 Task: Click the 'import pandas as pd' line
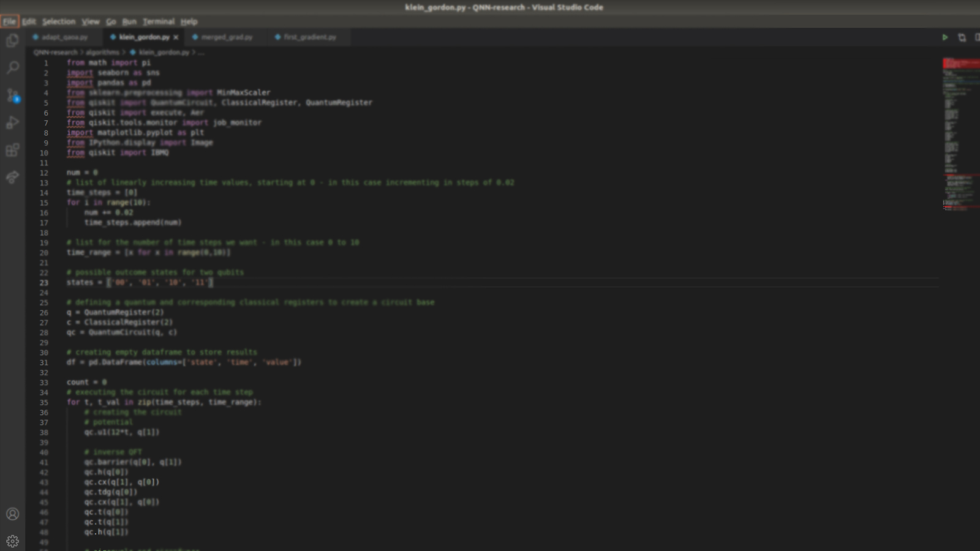click(x=108, y=83)
